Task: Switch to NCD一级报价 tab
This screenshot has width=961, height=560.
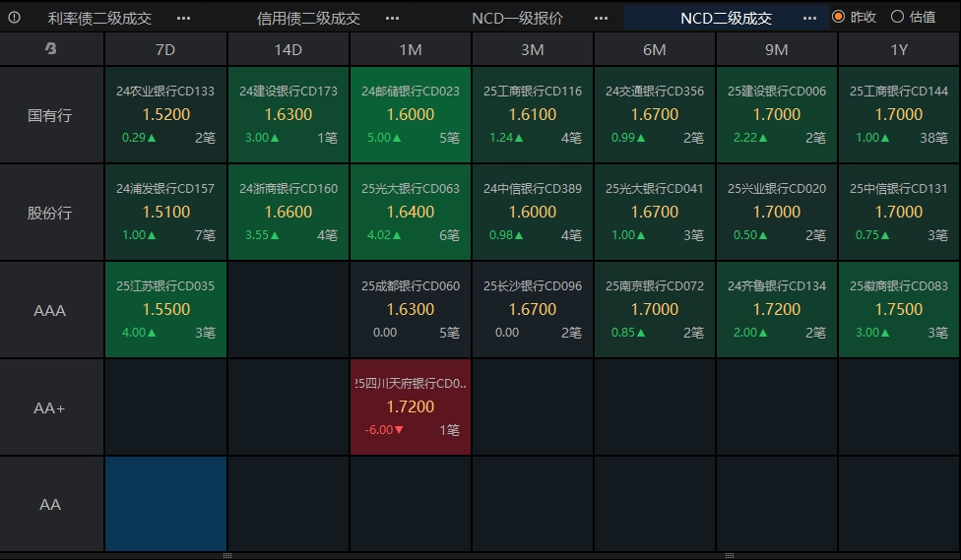Action: (x=517, y=19)
